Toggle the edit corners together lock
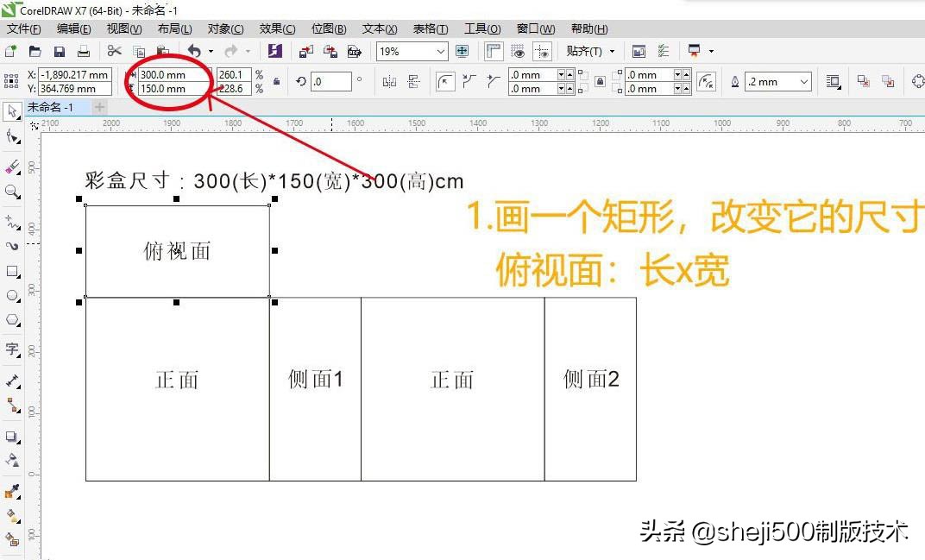The image size is (925, 560). coord(600,81)
